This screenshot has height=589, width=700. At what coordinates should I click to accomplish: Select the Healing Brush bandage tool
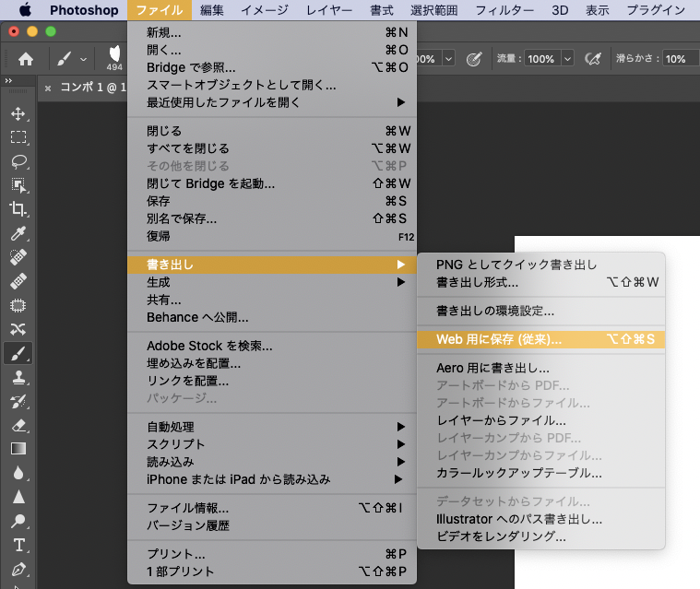click(x=18, y=281)
